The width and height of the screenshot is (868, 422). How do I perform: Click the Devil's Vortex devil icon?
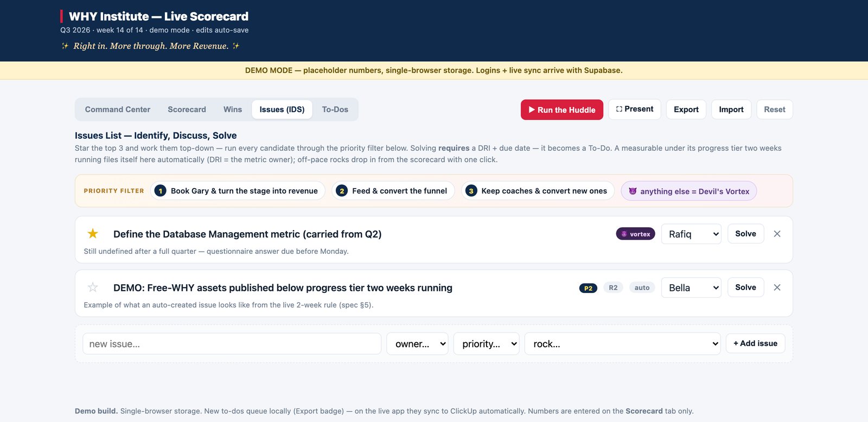(633, 191)
